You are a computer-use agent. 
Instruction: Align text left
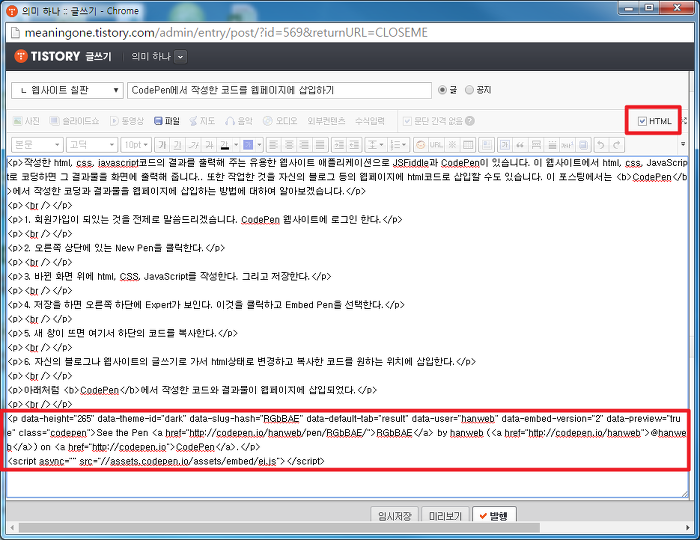pyautogui.click(x=274, y=145)
